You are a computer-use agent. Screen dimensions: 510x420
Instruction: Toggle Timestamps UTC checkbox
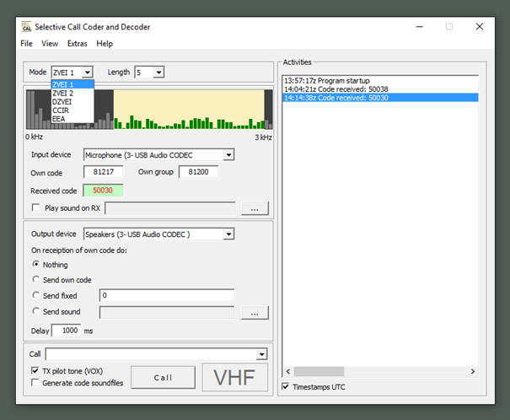[287, 387]
